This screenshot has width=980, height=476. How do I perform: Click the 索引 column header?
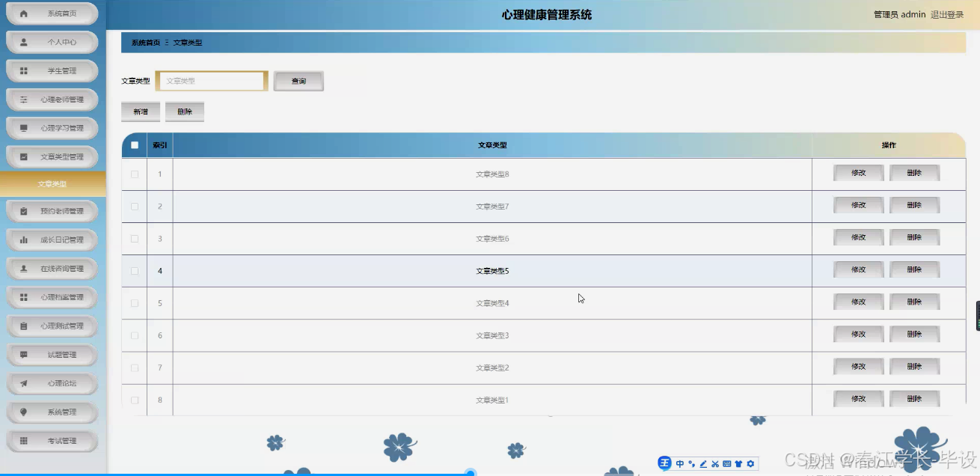click(159, 145)
